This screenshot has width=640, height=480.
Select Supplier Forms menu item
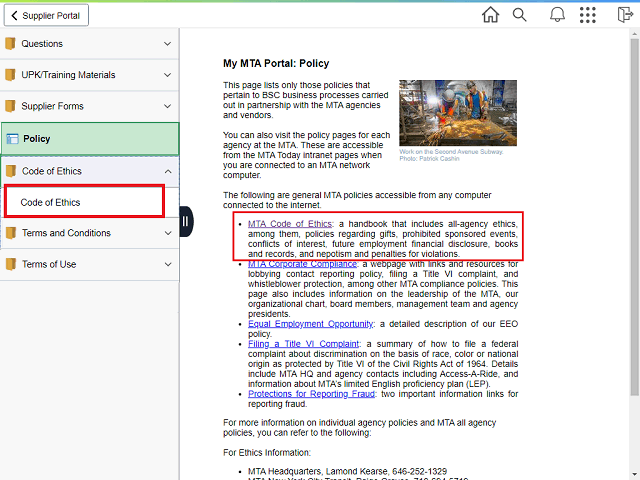point(89,106)
